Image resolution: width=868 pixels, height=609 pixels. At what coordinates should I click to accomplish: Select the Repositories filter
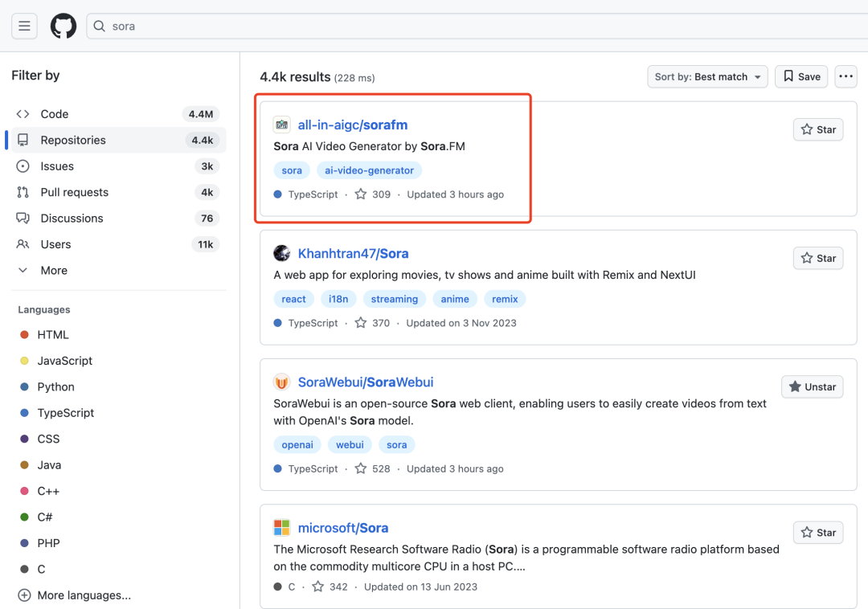118,140
